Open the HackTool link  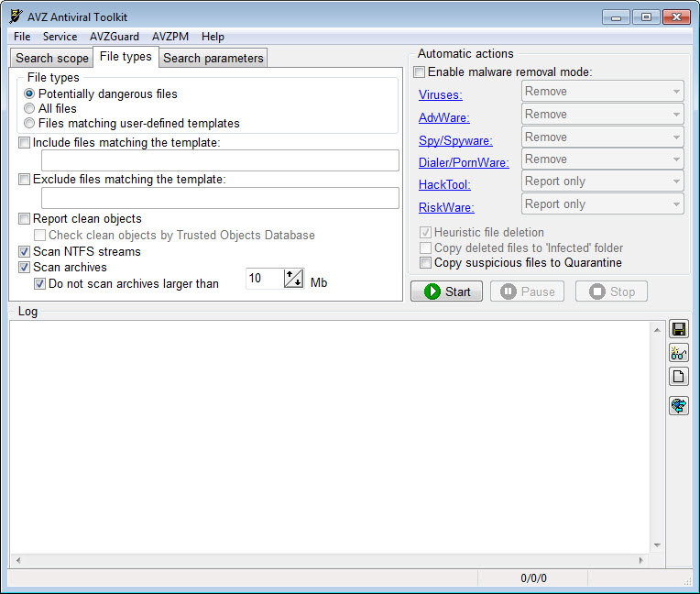click(444, 184)
